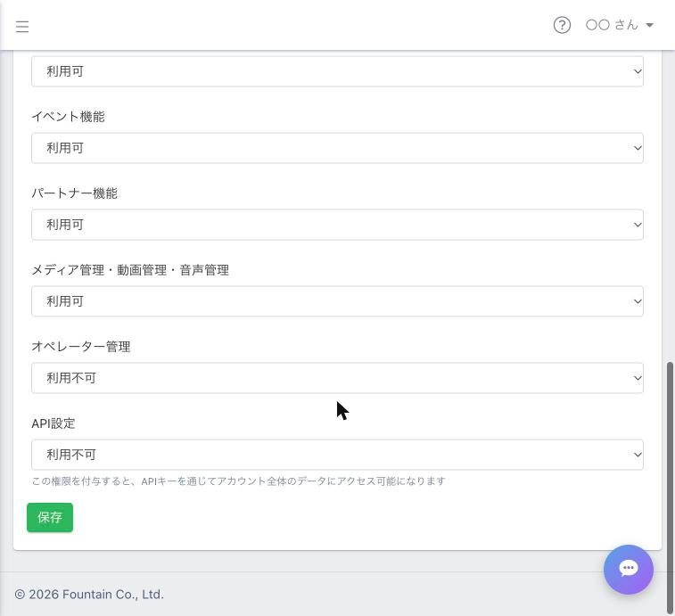Open the chat support bubble

tap(628, 569)
